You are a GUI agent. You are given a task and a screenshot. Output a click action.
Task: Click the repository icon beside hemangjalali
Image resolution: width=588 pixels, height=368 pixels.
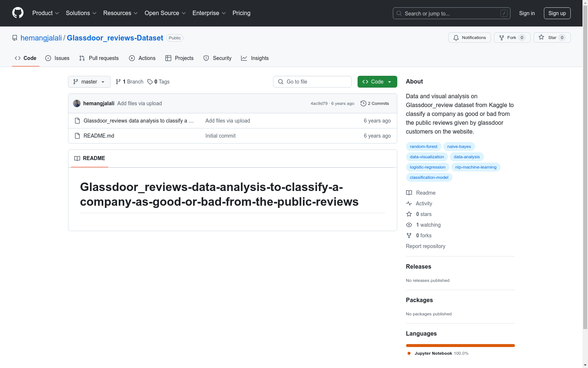point(15,38)
